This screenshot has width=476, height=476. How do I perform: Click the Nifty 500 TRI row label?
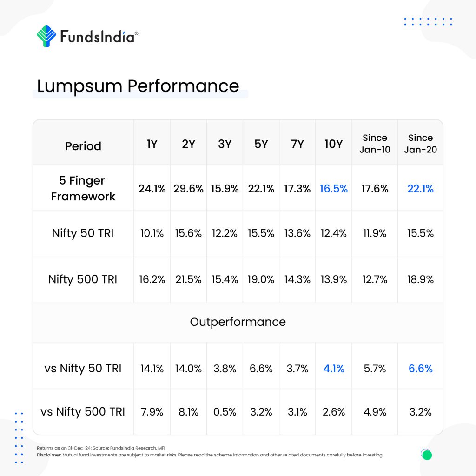point(83,279)
